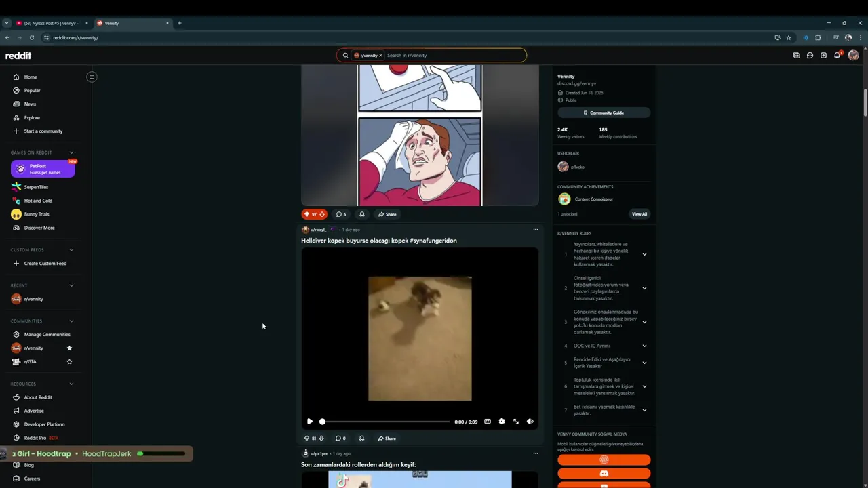
Task: Downvote the Helldiver köpek post with 81 votes
Action: pyautogui.click(x=321, y=439)
